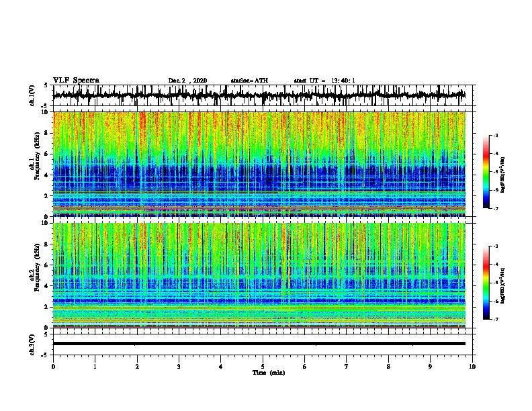This screenshot has width=532, height=411.
Task: Click the ch.2 frequency tick label "6"
Action: [47, 265]
